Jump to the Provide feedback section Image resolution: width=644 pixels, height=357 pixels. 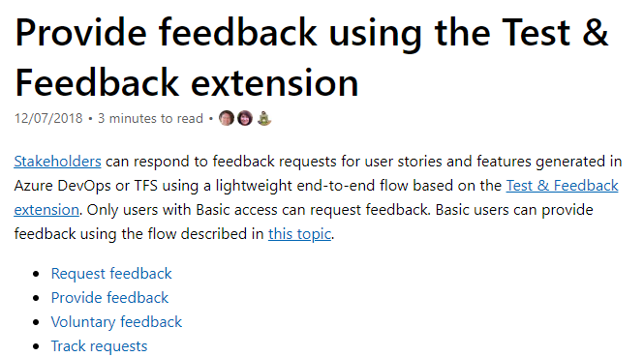(109, 298)
